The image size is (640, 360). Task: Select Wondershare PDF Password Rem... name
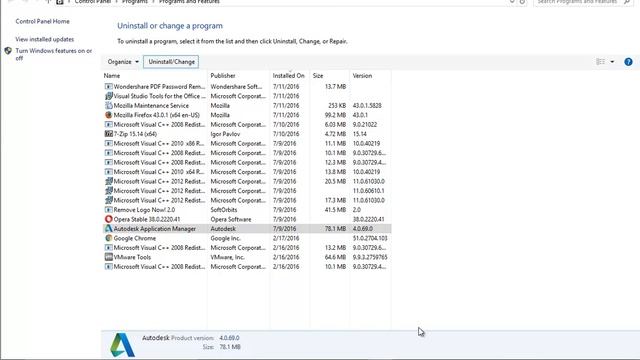[159, 87]
